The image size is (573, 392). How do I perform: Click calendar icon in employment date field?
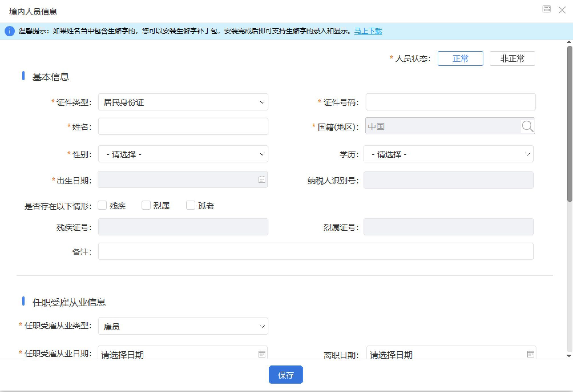click(262, 354)
